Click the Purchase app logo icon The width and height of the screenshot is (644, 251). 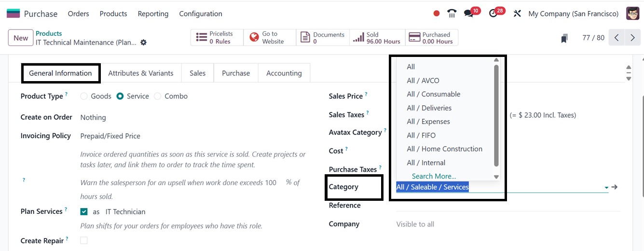point(13,14)
